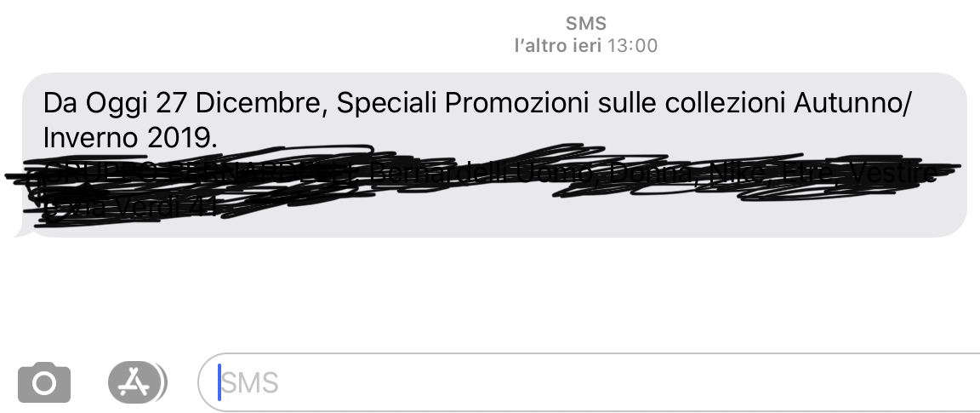Tap the 'SMS' label above the timestamp
The height and width of the screenshot is (413, 980).
coord(585,24)
